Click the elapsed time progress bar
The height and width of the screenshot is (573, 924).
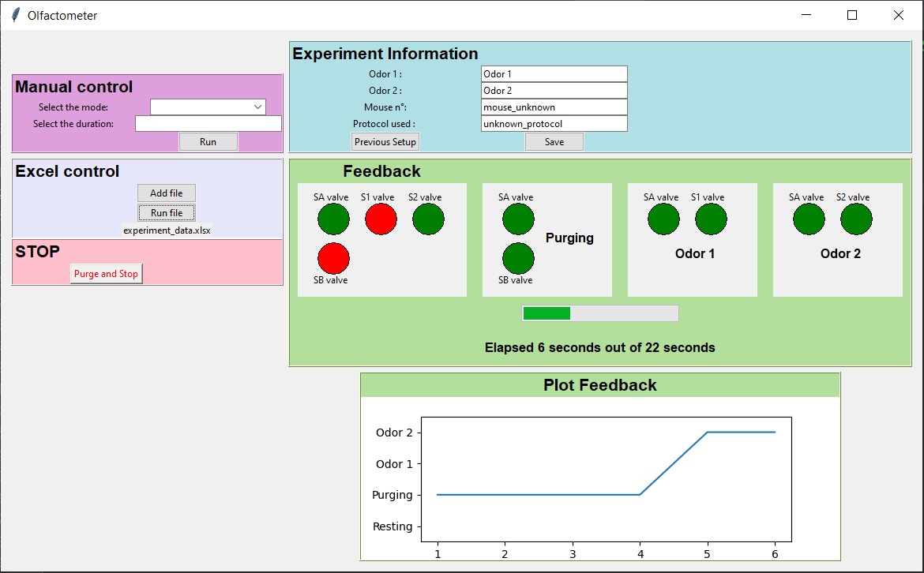coord(600,313)
